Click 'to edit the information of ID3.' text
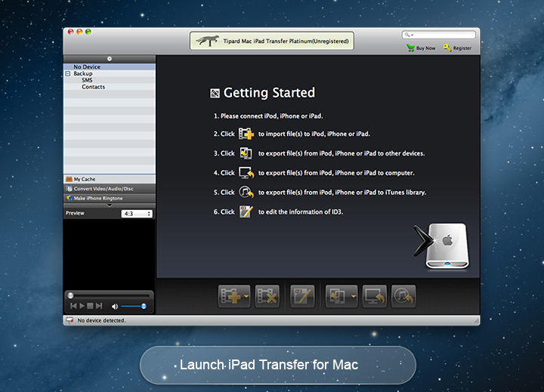This screenshot has width=544, height=392. point(301,211)
